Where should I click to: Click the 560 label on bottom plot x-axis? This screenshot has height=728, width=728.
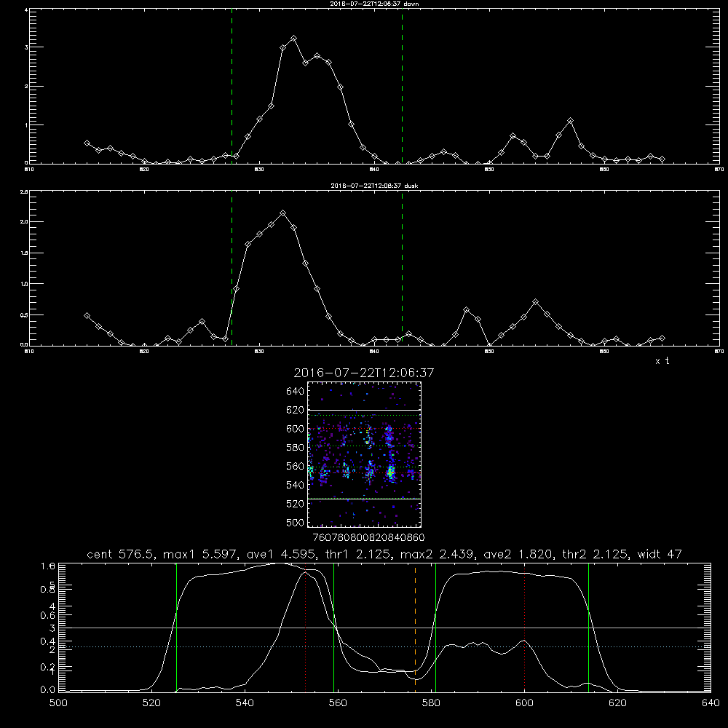tap(338, 703)
